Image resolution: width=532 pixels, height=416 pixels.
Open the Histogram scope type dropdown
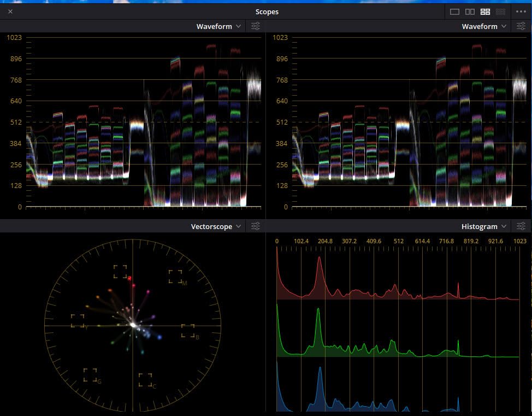tap(484, 226)
